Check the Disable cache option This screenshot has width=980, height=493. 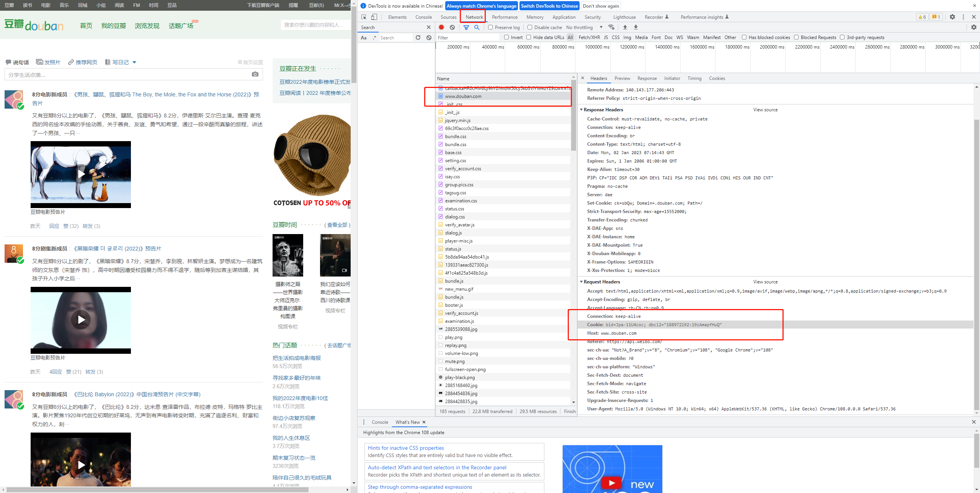point(530,27)
